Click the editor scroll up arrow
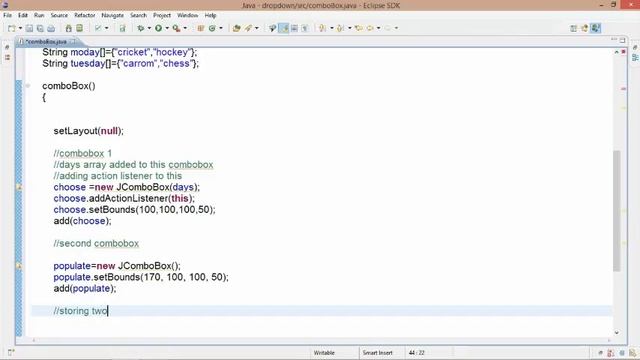The image size is (640, 360). pos(616,52)
